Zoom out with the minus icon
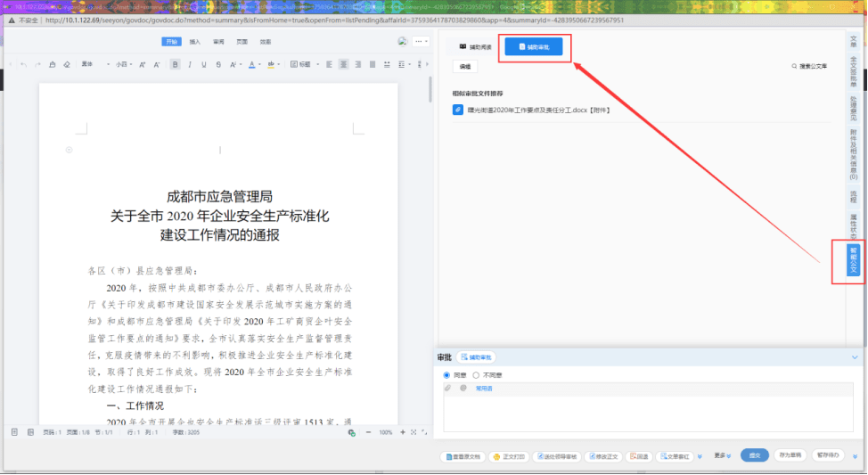 click(x=369, y=432)
